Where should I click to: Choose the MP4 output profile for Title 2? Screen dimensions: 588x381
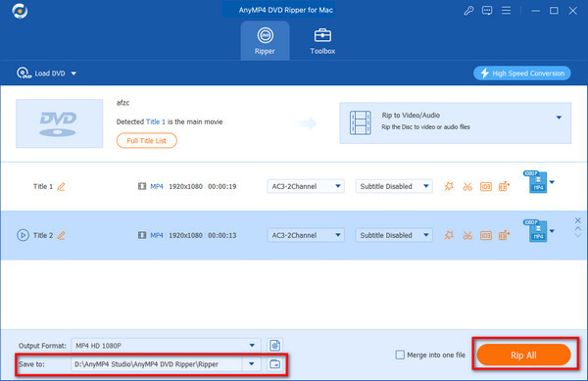[535, 231]
